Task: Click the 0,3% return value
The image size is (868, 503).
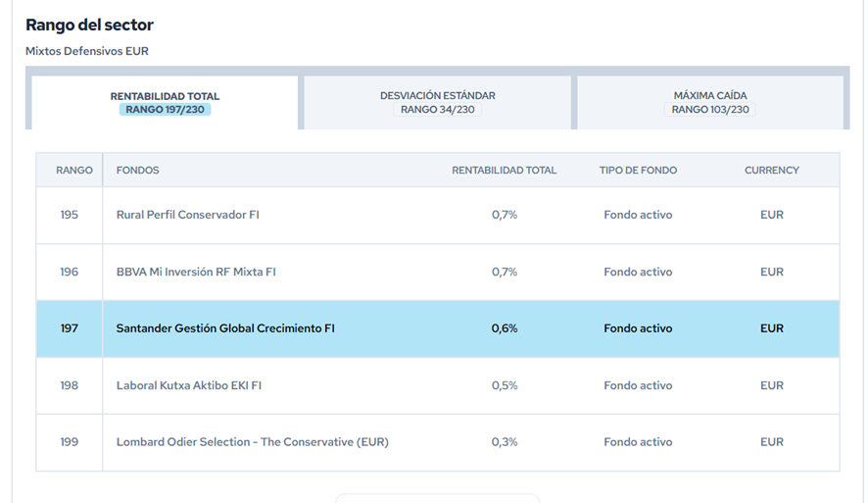Action: click(505, 442)
